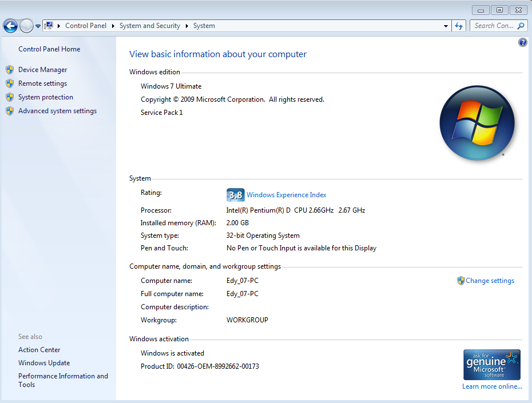This screenshot has height=403, width=532.
Task: Click the genuine Microsoft software badge
Action: (x=491, y=365)
